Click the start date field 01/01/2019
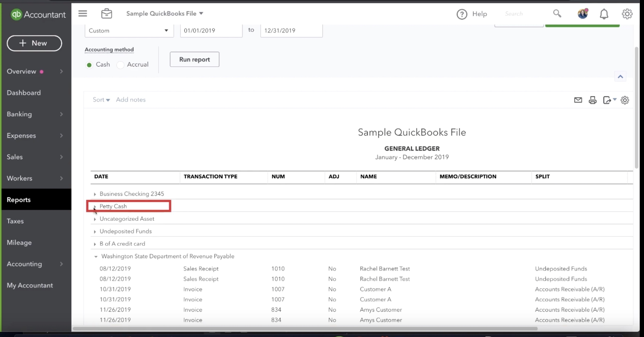Screen dimensions: 644x337 tap(211, 30)
